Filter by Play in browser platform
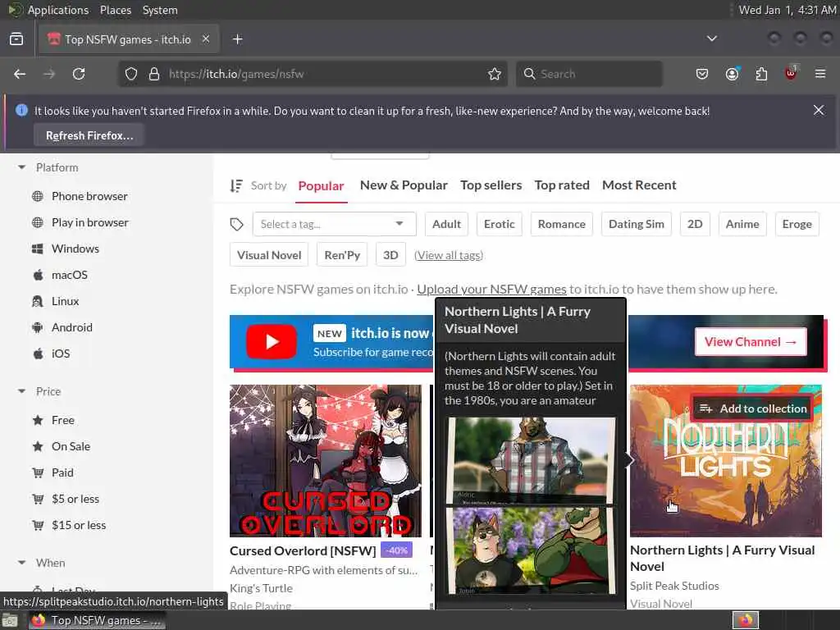840x630 pixels. (x=90, y=222)
